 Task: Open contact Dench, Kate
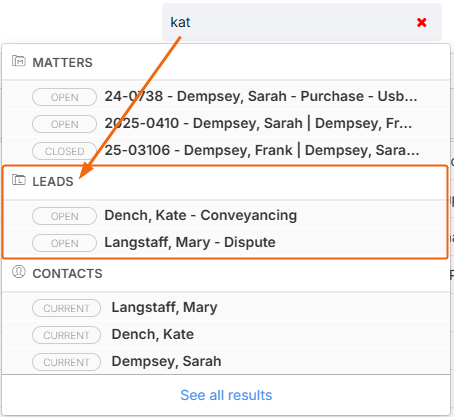point(226,335)
